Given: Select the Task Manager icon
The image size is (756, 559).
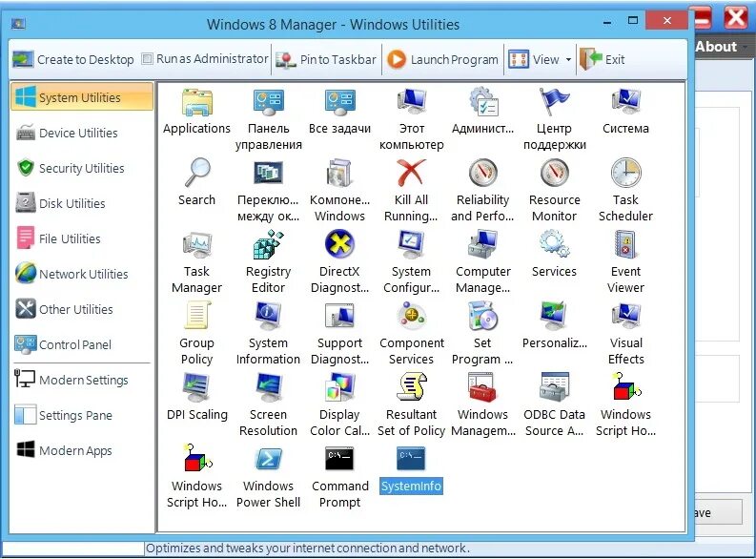Looking at the screenshot, I should (196, 244).
